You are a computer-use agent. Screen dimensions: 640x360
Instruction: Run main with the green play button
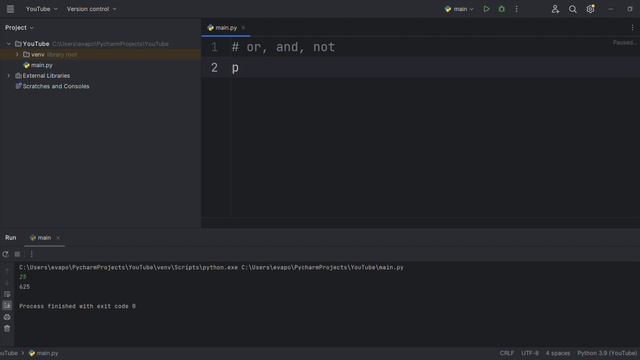pyautogui.click(x=486, y=9)
